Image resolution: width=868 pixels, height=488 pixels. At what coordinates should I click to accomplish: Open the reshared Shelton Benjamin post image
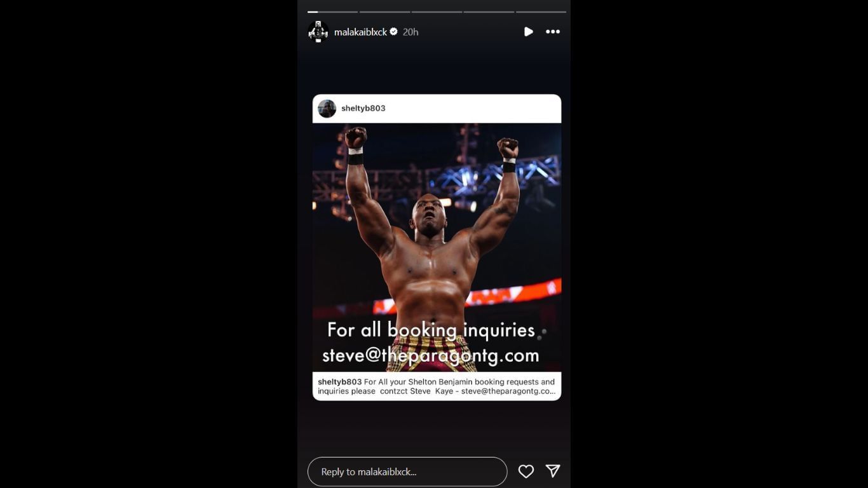point(437,247)
